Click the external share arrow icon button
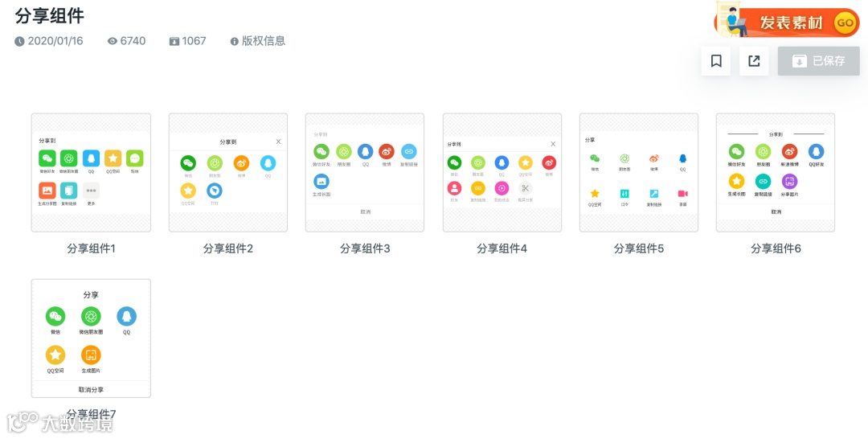Screen dimensions: 868x439 (754, 61)
